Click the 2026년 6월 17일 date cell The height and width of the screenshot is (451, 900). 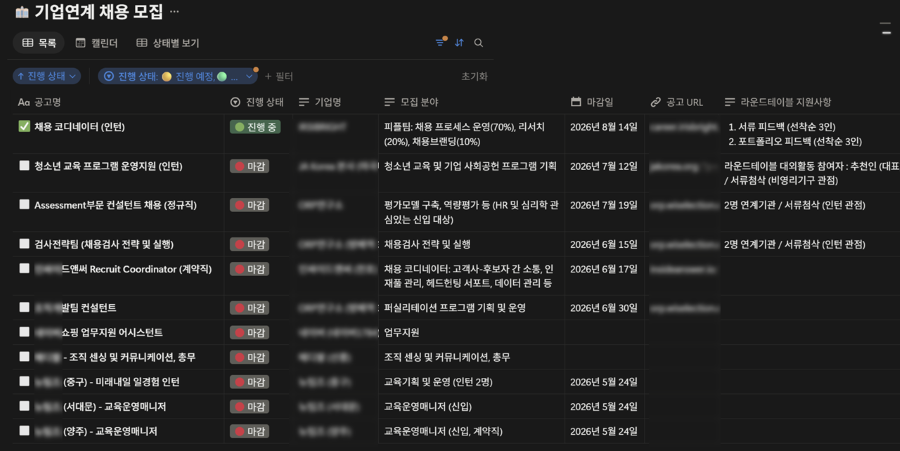604,269
